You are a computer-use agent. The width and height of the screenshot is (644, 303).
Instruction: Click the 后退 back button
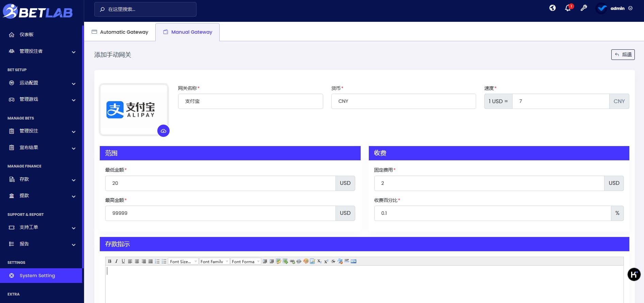pyautogui.click(x=623, y=54)
